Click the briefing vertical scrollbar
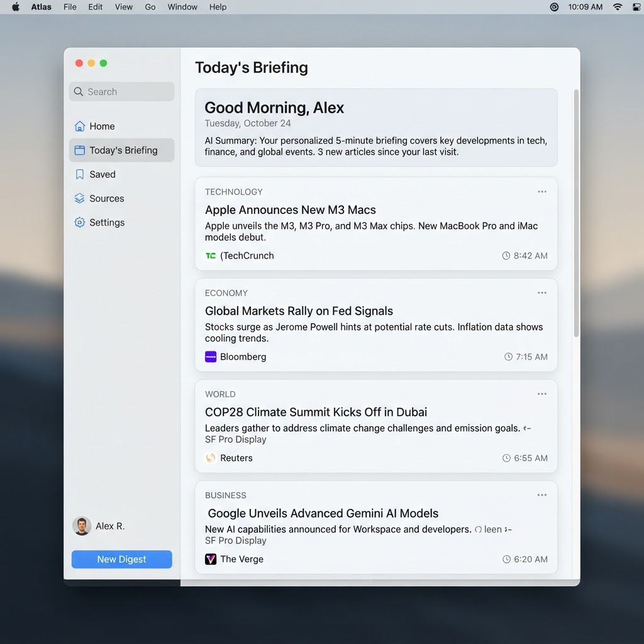 pos(576,213)
